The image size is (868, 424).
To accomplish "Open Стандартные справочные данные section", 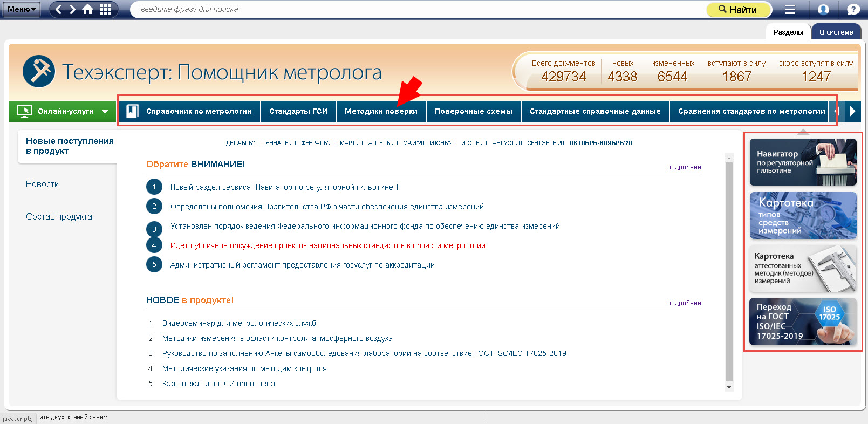I will tap(595, 111).
